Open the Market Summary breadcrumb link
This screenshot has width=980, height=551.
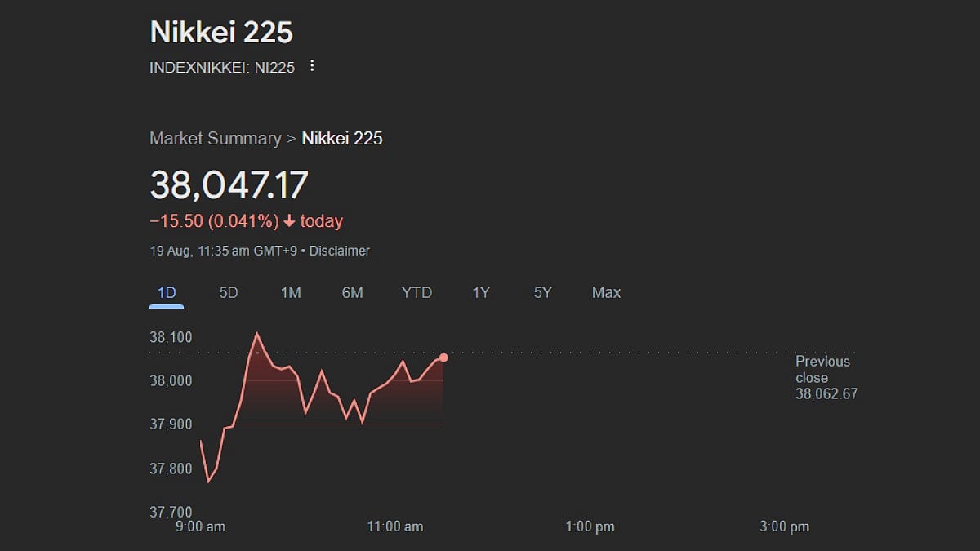[215, 139]
